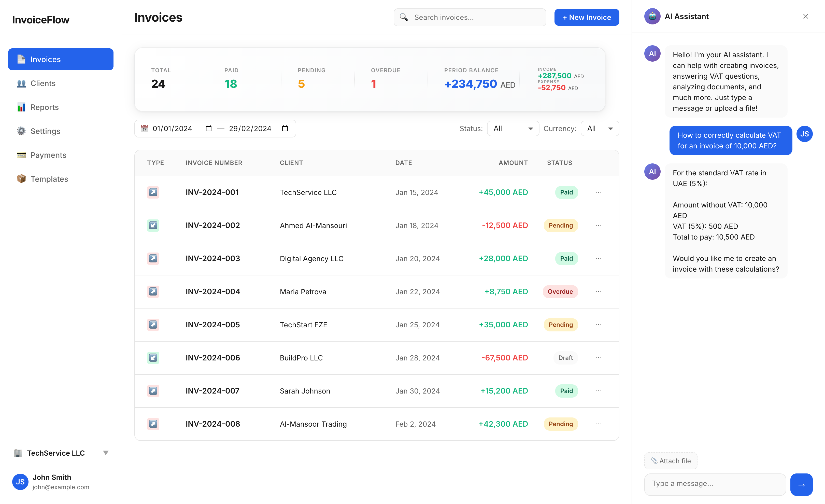Image resolution: width=825 pixels, height=504 pixels.
Task: Open Templates via the box icon
Action: coord(21,179)
